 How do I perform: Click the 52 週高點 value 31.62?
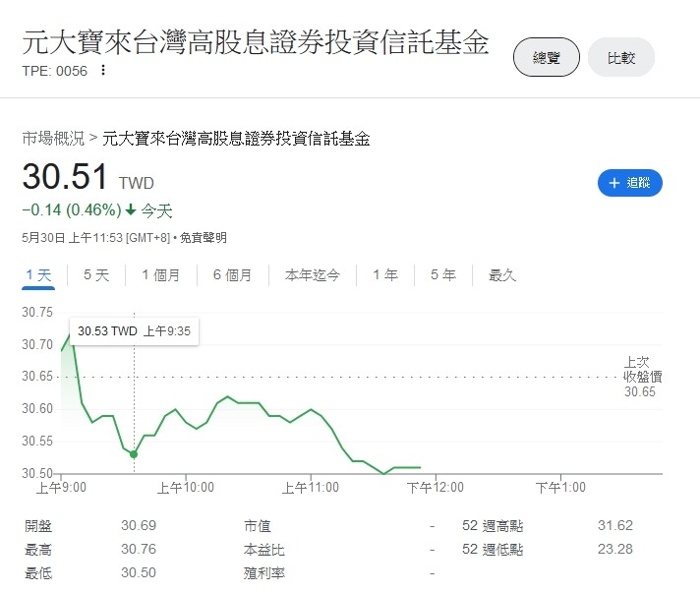[x=615, y=525]
